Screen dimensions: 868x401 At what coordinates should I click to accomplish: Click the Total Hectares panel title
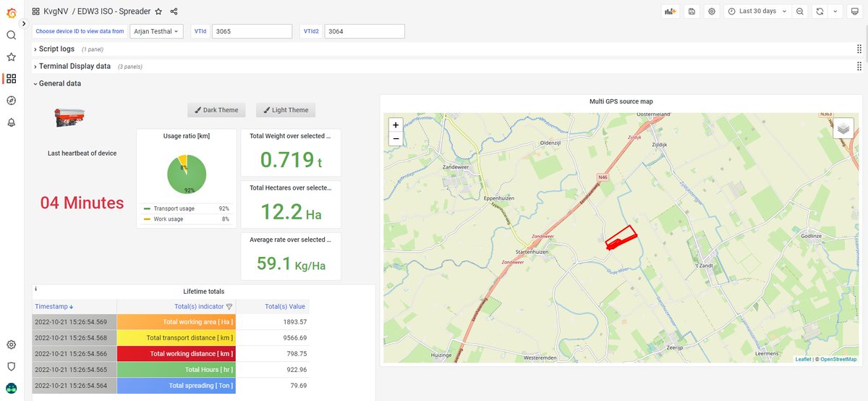291,187
